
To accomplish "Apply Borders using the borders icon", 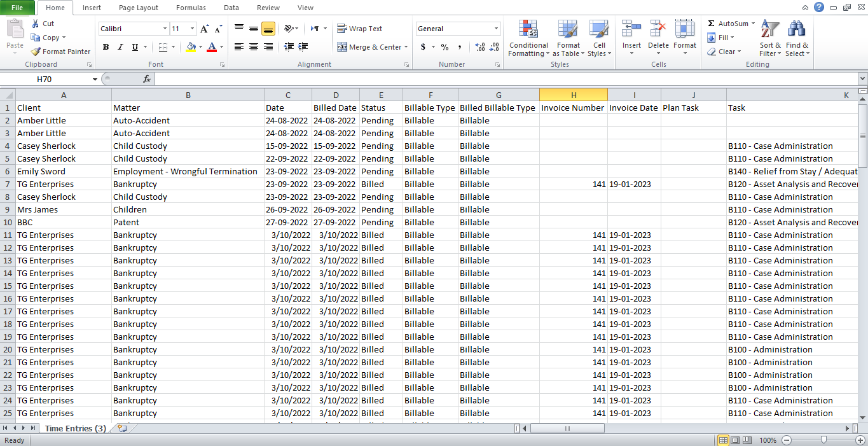I will coord(163,47).
